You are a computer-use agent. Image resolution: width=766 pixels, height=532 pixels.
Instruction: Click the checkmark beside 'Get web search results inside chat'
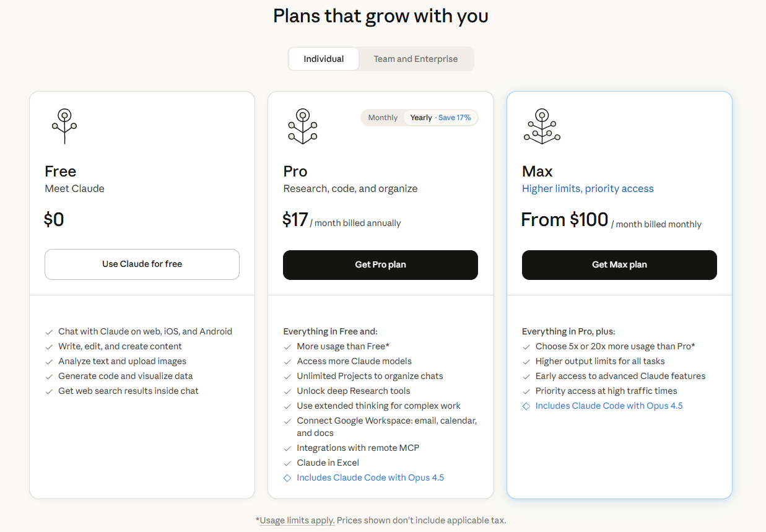coord(49,391)
